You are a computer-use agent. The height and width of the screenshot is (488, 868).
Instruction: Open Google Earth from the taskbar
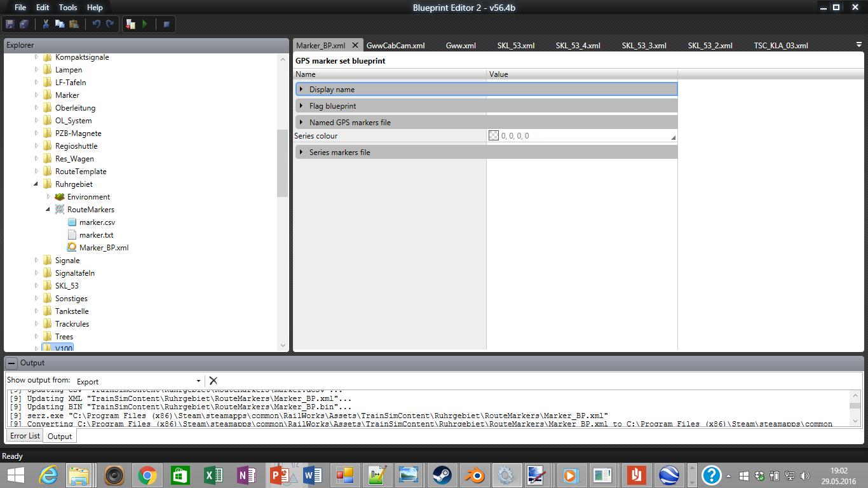[x=669, y=475]
